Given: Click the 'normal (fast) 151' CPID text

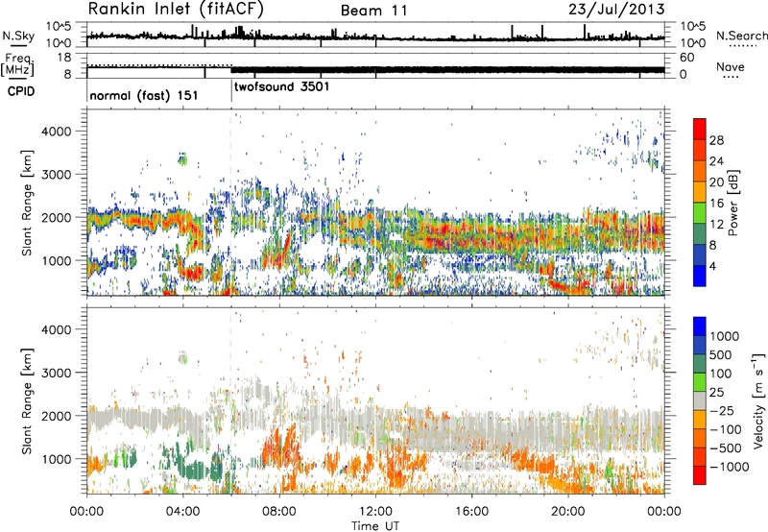Looking at the screenshot, I should 143,95.
